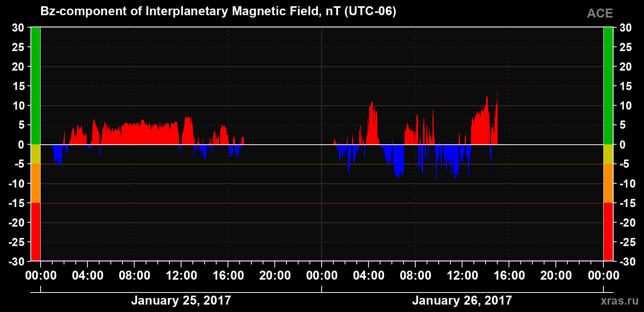
Task: Click the 12:00 time label for January 26
Action: [462, 276]
